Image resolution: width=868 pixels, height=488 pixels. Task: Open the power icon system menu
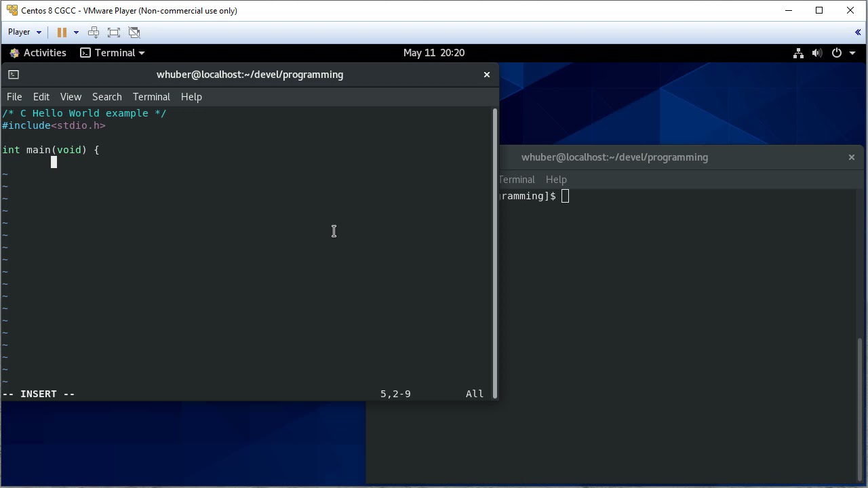(x=837, y=53)
